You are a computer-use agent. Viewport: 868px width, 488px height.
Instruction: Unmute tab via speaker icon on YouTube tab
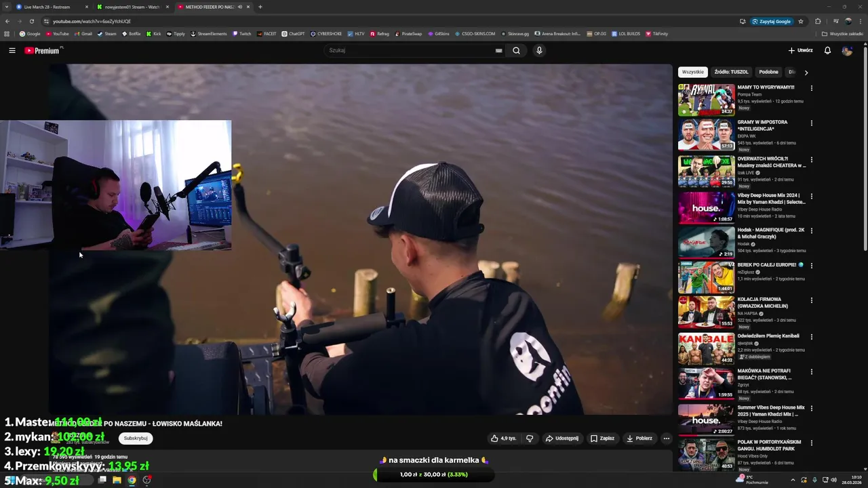[239, 7]
